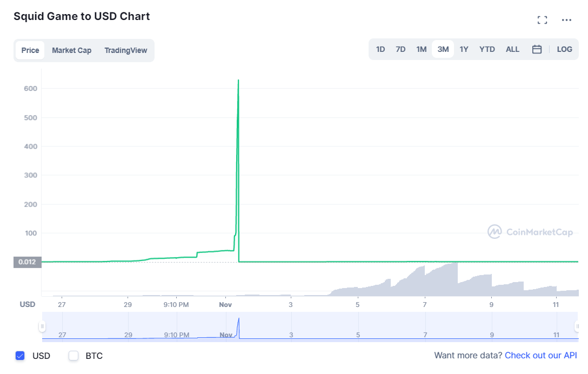Uncheck the USD currency checkbox
Screen dimensions: 588x374
(20, 356)
